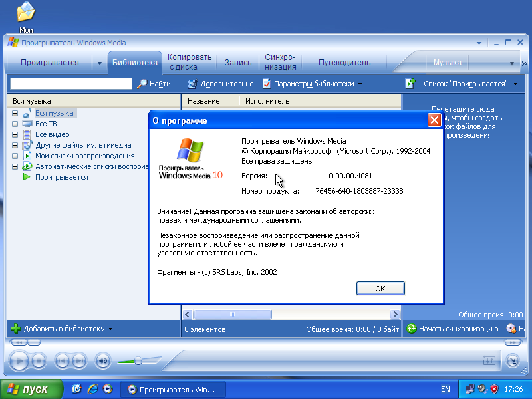
Task: Go to the Запись tab
Action: 238,63
